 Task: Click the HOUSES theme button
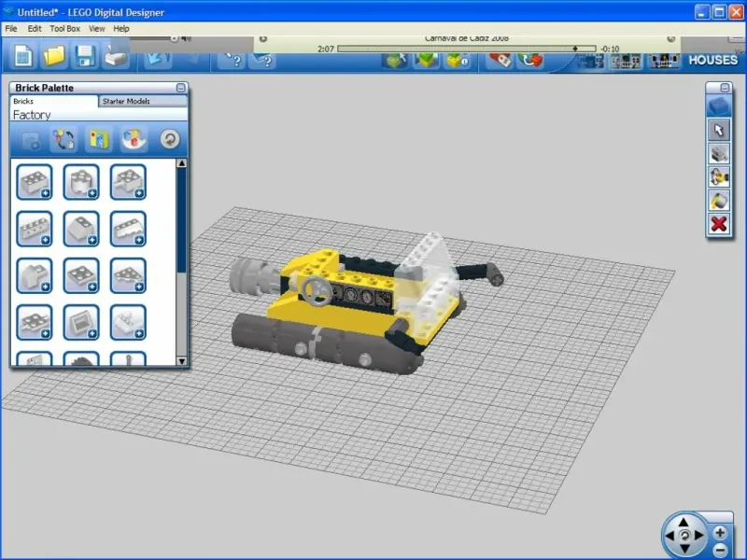coord(713,60)
